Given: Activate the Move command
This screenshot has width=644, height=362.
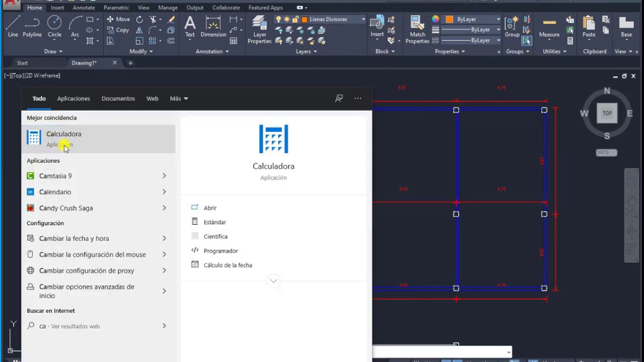Looking at the screenshot, I should pyautogui.click(x=118, y=19).
